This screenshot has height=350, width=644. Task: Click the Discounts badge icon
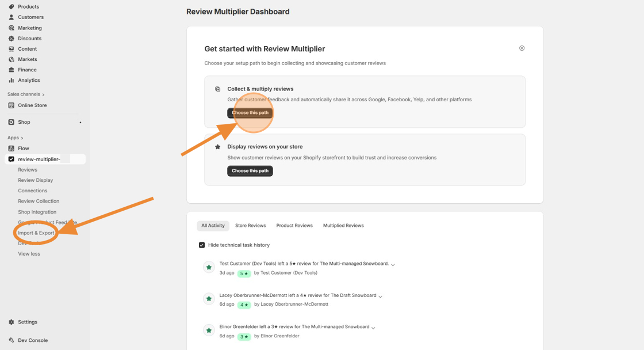coord(11,38)
